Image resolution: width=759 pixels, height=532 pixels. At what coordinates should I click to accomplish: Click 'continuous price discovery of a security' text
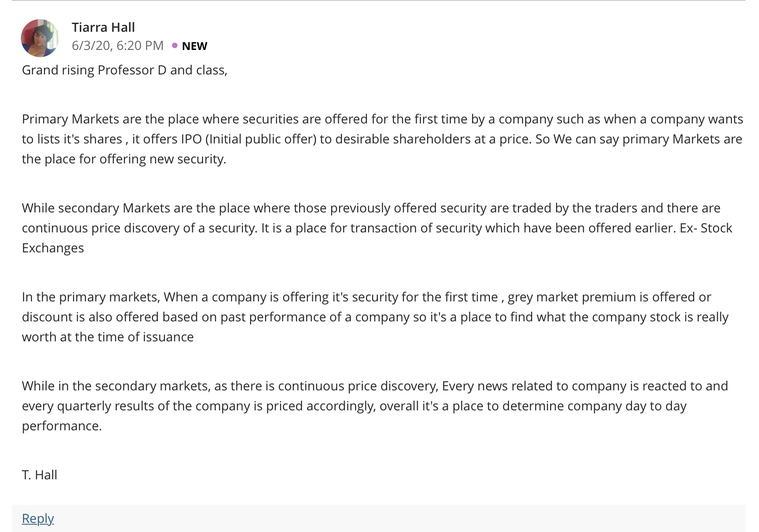[139, 228]
